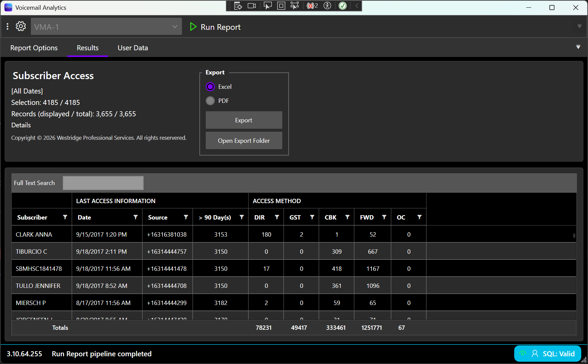Switch to the Report Options tab
Viewport: 588px width, 364px height.
coord(34,48)
